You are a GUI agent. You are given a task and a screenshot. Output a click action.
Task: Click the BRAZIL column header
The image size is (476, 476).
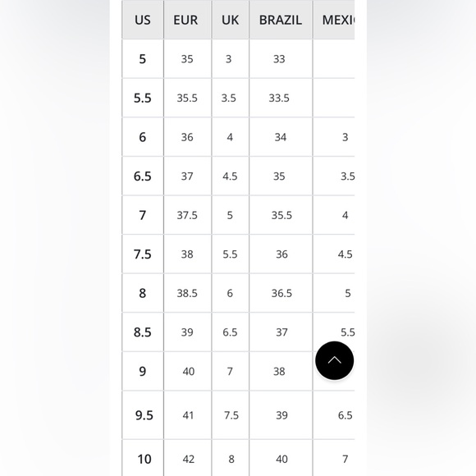281,20
